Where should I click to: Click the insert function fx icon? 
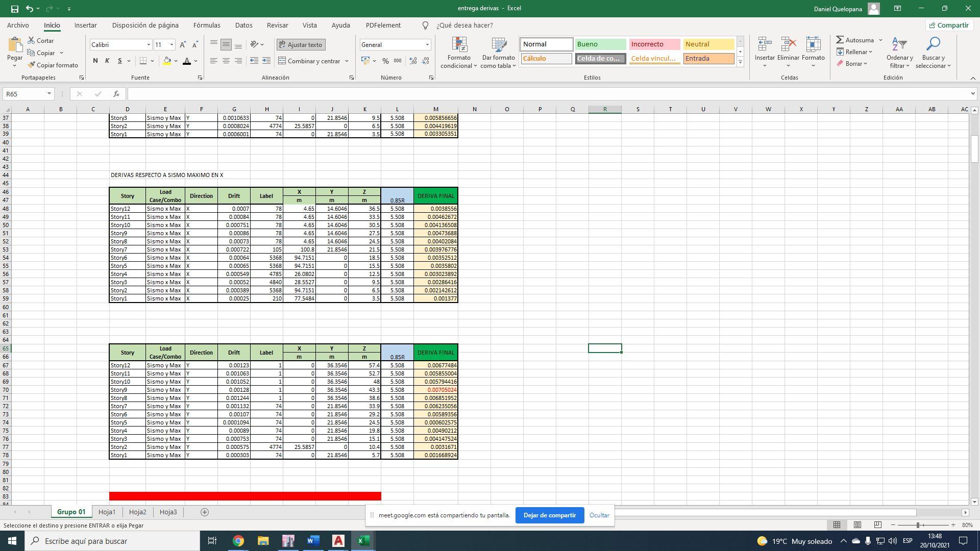tap(116, 94)
